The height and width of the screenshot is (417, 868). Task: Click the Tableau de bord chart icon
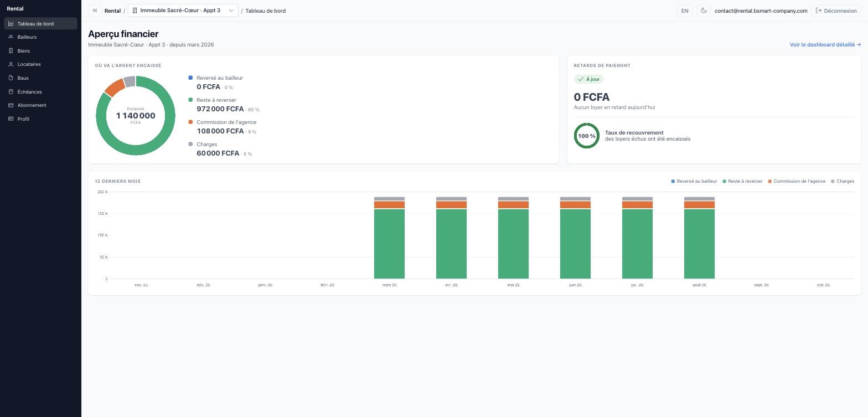[x=11, y=24]
